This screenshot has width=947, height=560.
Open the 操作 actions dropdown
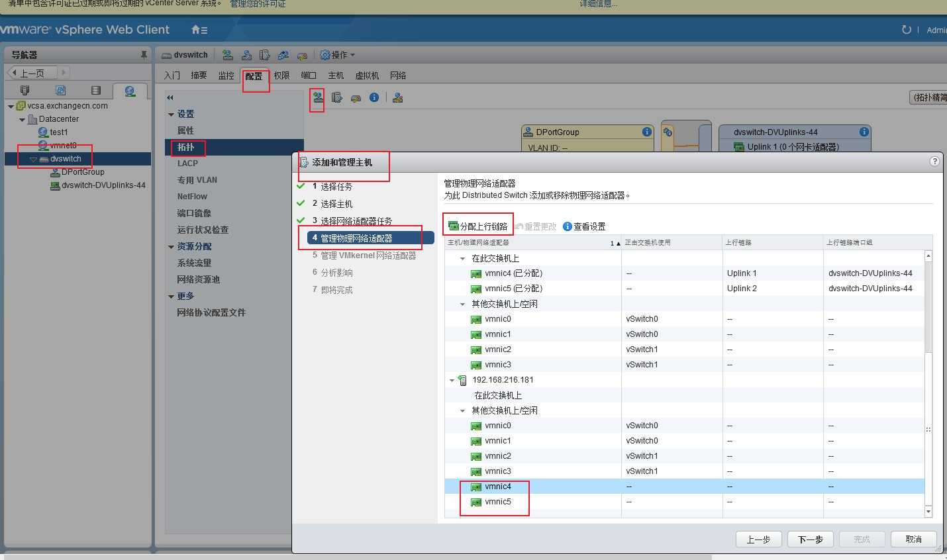[x=338, y=55]
